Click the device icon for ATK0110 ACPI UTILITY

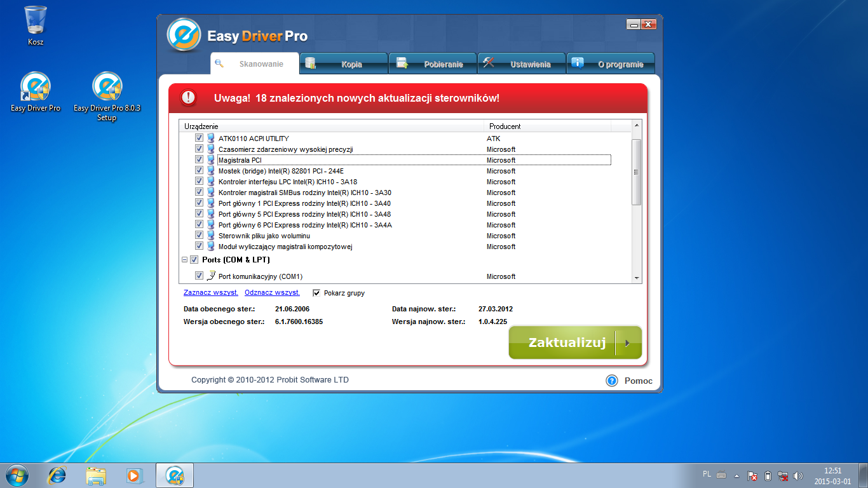point(211,139)
